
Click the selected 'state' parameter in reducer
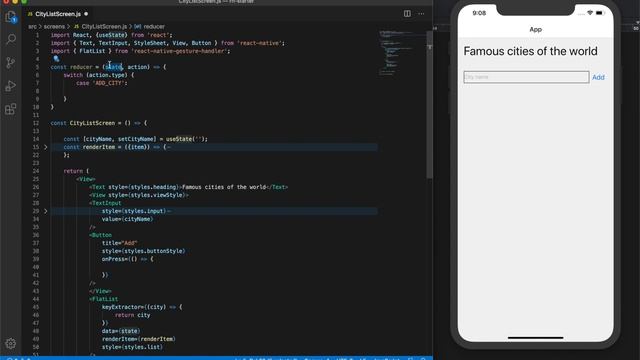114,67
